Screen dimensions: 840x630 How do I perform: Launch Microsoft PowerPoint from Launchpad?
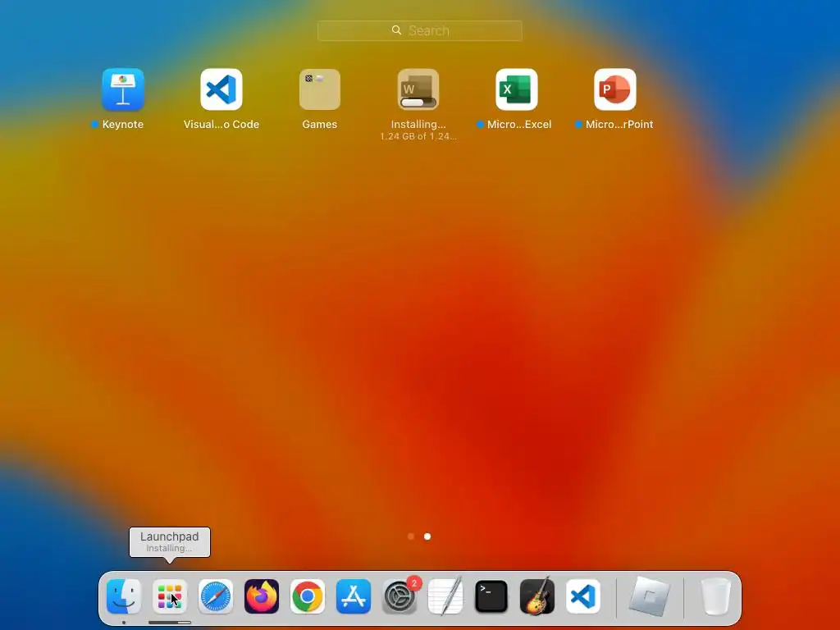pos(615,89)
